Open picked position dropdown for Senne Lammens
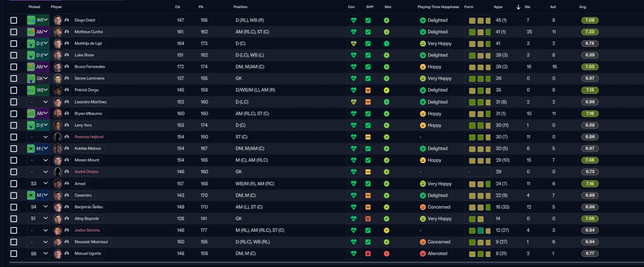This screenshot has height=267, width=644. (38, 79)
